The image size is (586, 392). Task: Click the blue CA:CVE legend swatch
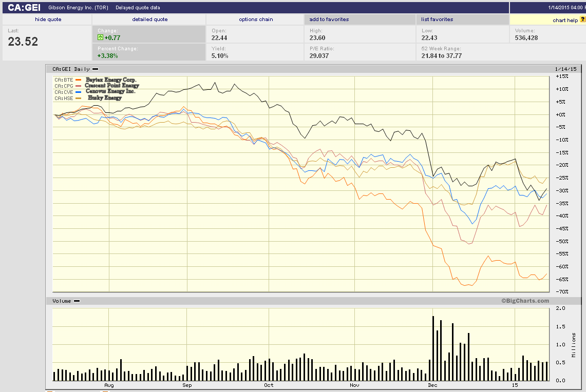pos(79,92)
